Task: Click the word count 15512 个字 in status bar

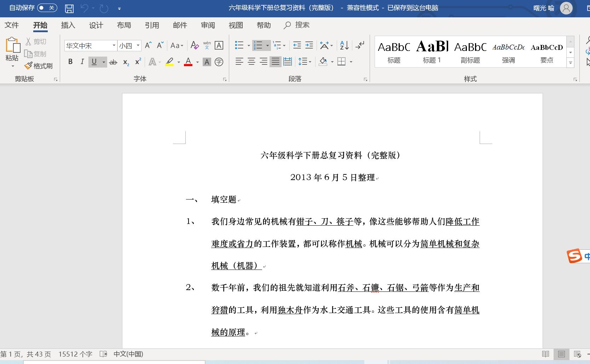Action: (x=75, y=354)
